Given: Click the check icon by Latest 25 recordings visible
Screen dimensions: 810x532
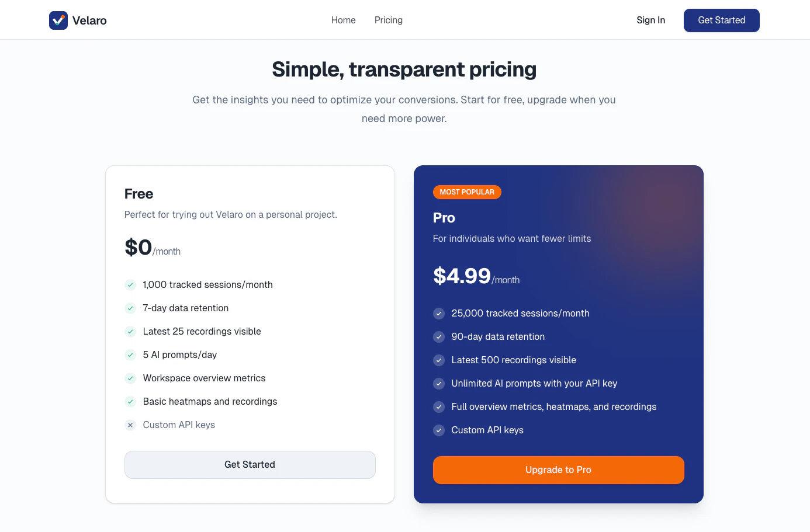Looking at the screenshot, I should tap(130, 332).
